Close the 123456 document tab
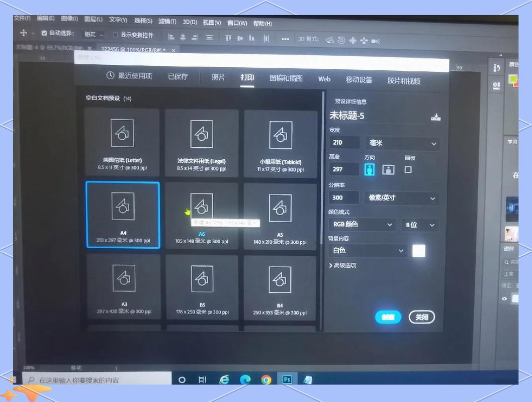The image size is (532, 402). [173, 50]
